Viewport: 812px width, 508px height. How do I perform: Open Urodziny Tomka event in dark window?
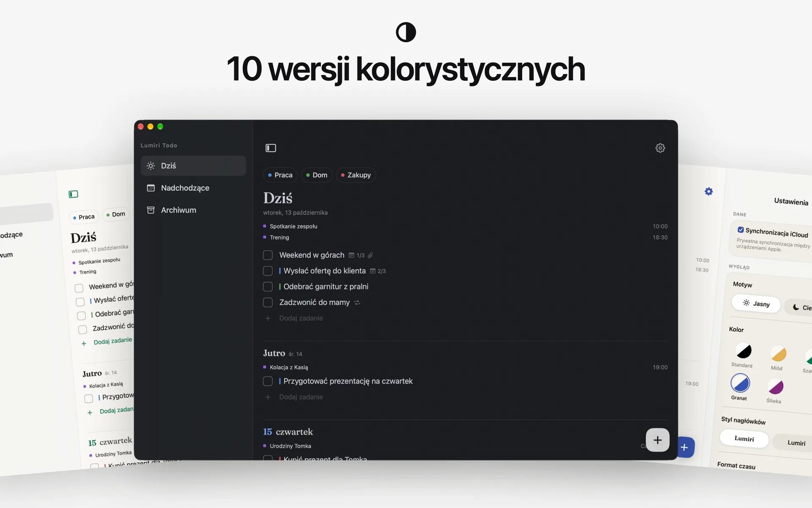pos(291,446)
